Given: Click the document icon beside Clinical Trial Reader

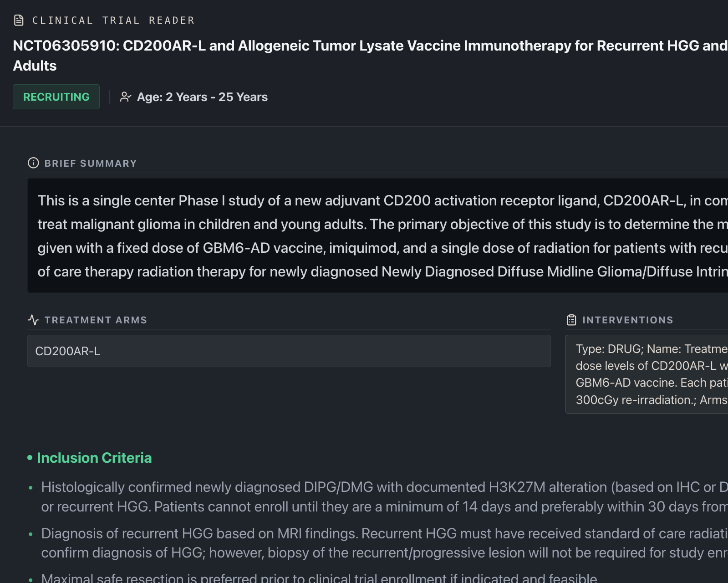Looking at the screenshot, I should click(19, 20).
